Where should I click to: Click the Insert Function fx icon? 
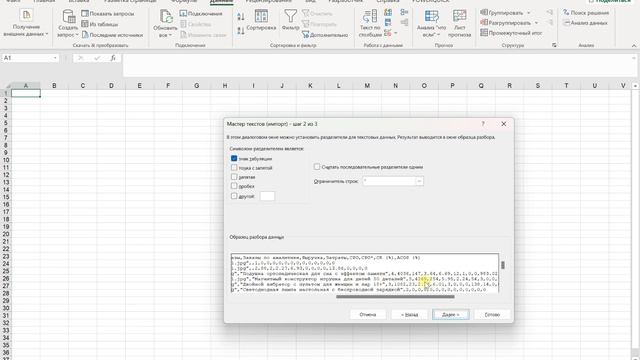pos(113,58)
